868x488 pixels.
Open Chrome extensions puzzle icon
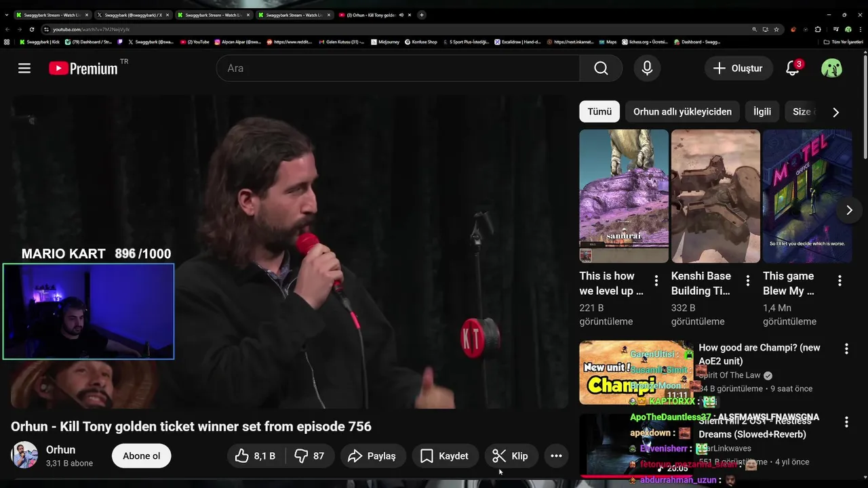818,29
